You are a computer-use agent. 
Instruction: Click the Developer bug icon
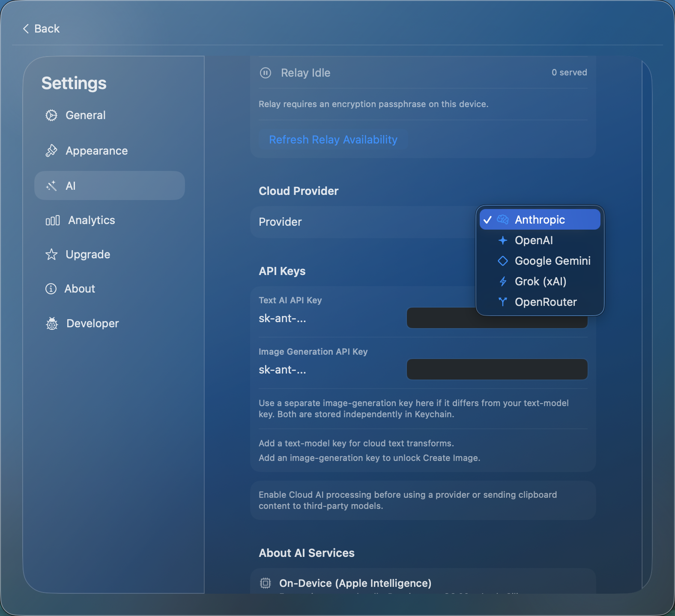(x=52, y=323)
